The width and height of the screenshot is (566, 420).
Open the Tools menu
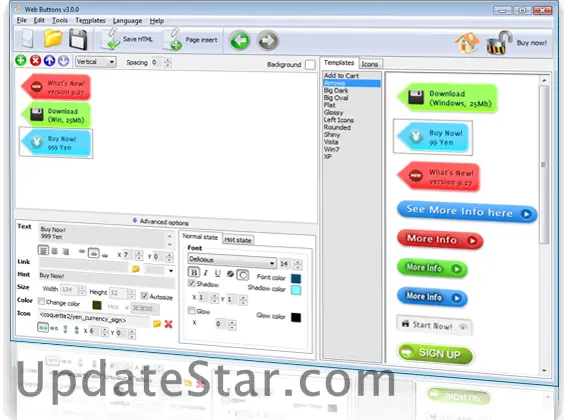click(60, 20)
